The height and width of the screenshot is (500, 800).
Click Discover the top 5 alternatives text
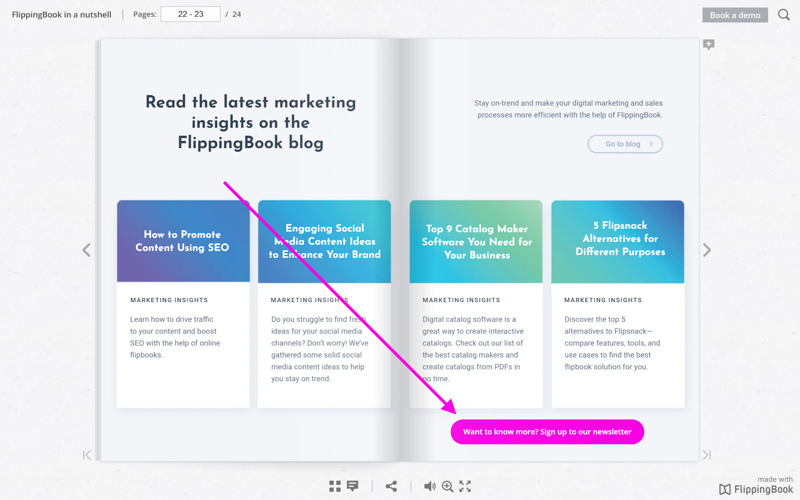(x=612, y=343)
